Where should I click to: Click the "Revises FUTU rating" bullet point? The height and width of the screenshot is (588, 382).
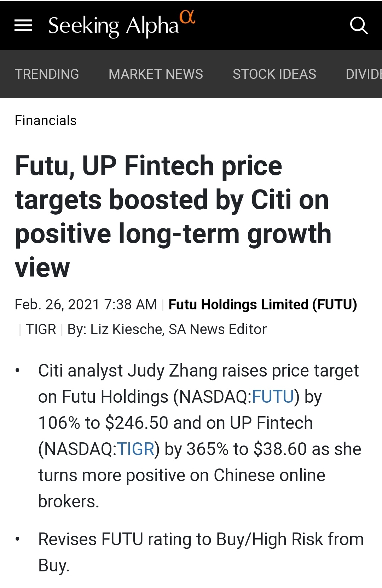tap(201, 540)
